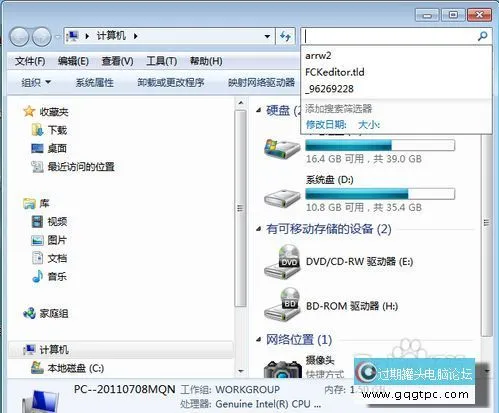Open 最近访问的位置 in navigation pane
The width and height of the screenshot is (499, 413).
[x=81, y=167]
